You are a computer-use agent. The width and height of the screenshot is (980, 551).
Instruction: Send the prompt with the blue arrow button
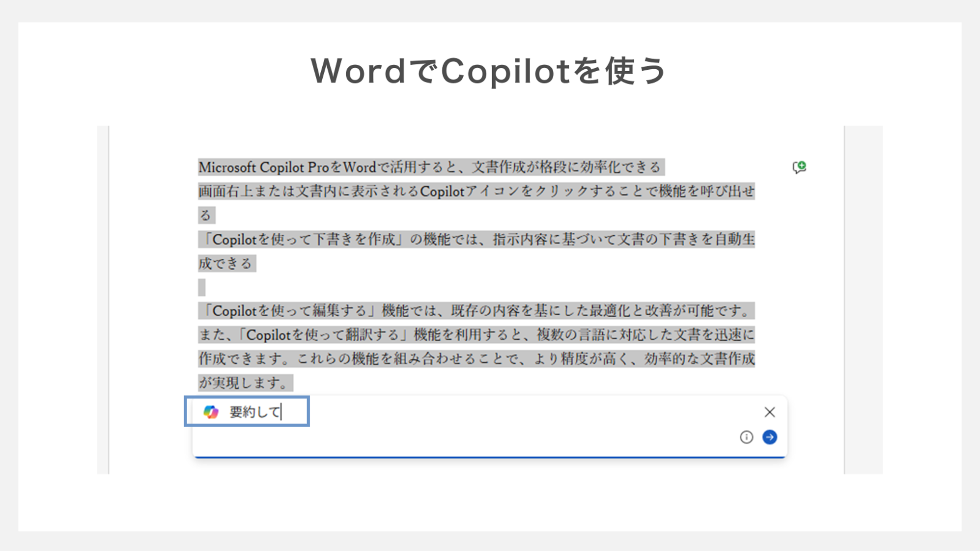(770, 437)
